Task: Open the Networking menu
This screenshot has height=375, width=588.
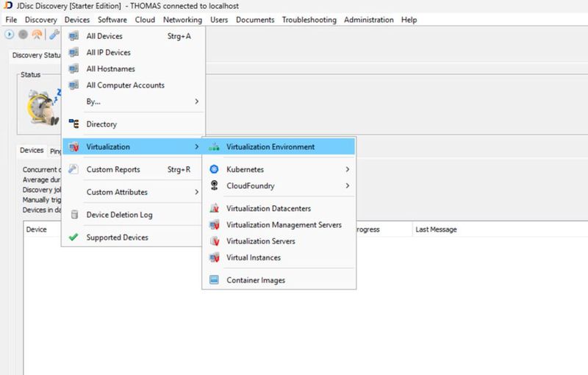Action: [182, 20]
